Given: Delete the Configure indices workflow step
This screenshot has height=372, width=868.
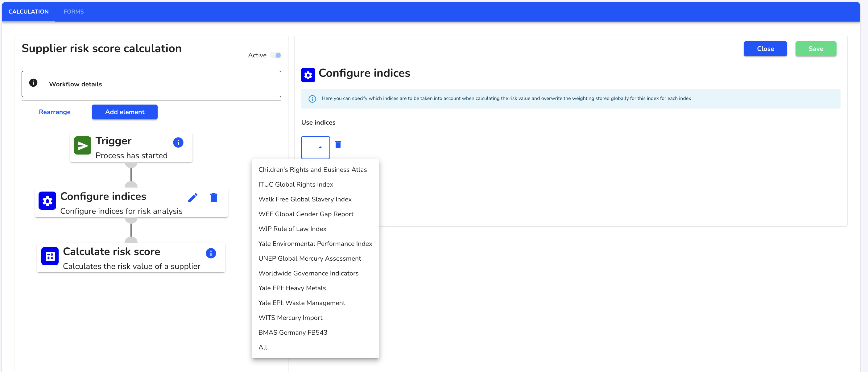Looking at the screenshot, I should click(214, 197).
